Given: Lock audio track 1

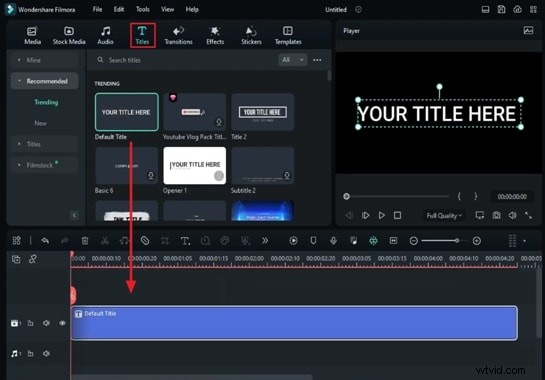Looking at the screenshot, I should coord(31,354).
